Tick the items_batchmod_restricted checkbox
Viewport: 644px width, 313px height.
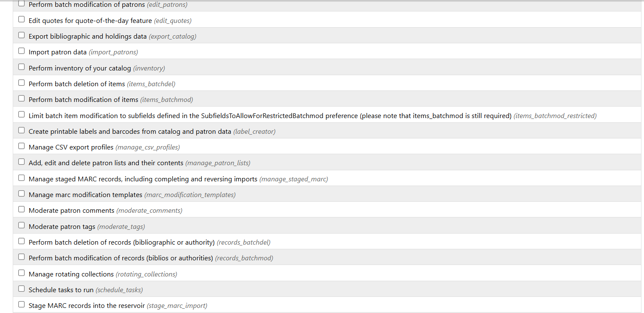coord(22,115)
